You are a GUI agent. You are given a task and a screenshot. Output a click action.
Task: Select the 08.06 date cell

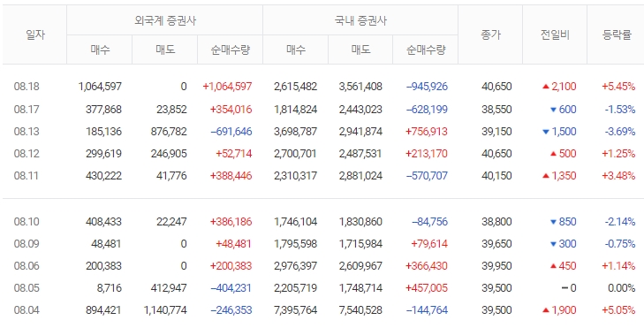coord(27,266)
